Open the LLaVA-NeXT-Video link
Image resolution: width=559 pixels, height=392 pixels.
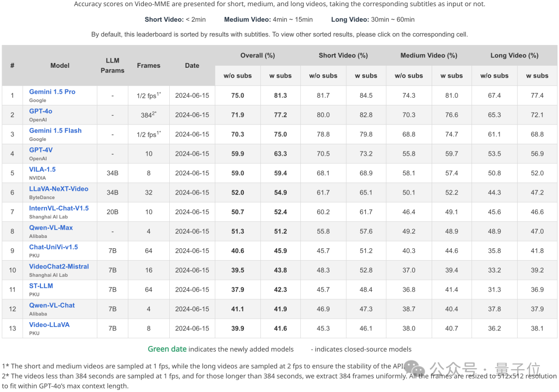coord(58,189)
